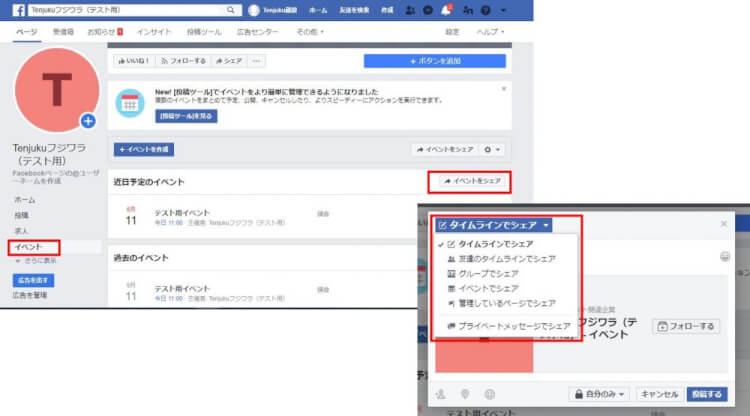
Task: Click ホーム in the top blue bar
Action: (318, 10)
